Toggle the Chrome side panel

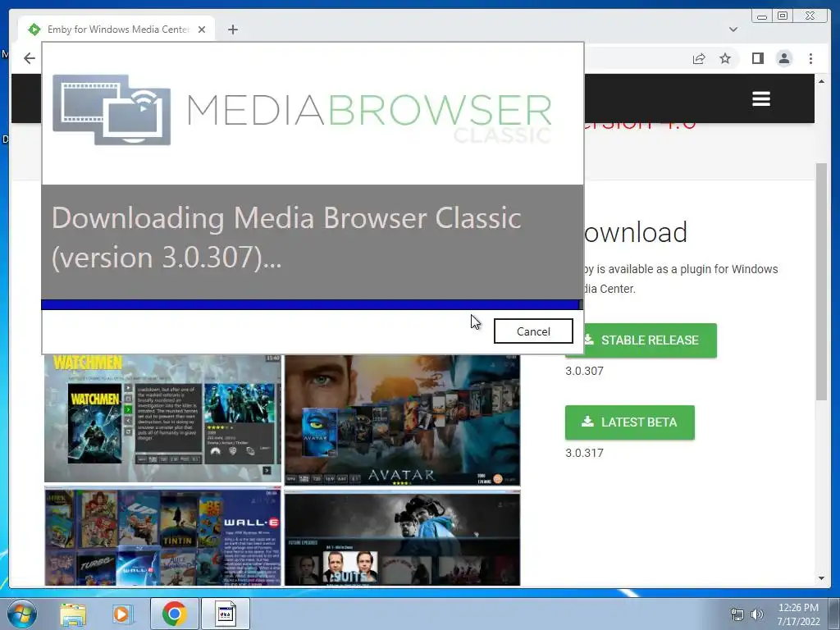point(757,58)
